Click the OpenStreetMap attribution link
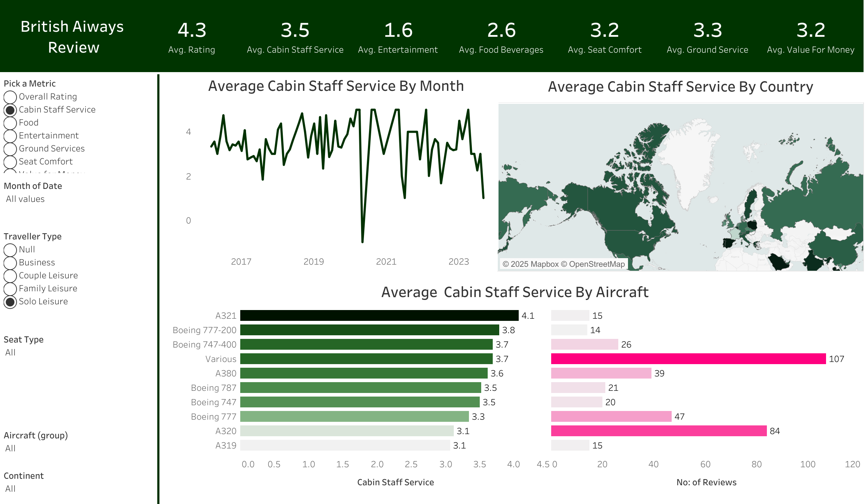865x504 pixels. click(x=597, y=264)
